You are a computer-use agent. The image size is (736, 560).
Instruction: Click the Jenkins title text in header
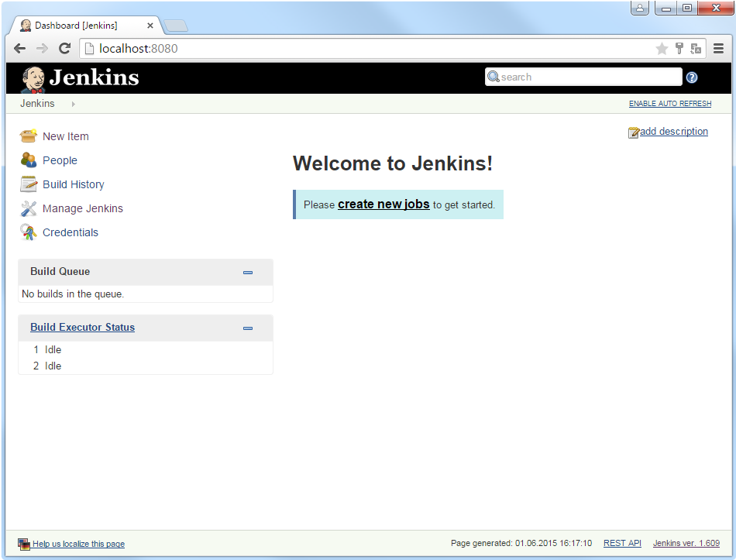coord(95,77)
